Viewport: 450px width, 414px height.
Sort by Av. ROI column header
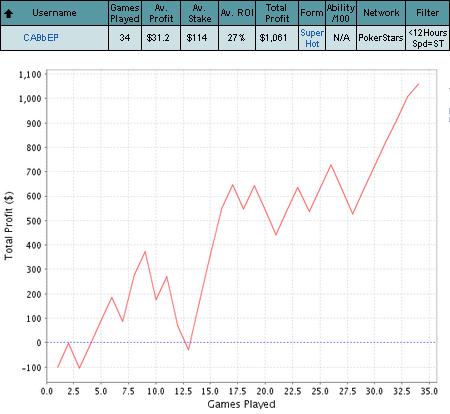pyautogui.click(x=237, y=13)
